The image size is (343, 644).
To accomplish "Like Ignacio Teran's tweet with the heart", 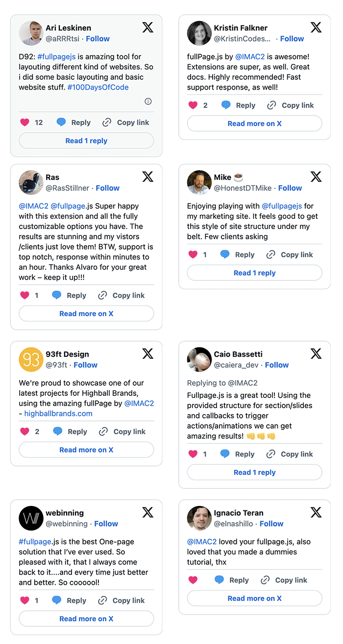I will click(x=193, y=580).
